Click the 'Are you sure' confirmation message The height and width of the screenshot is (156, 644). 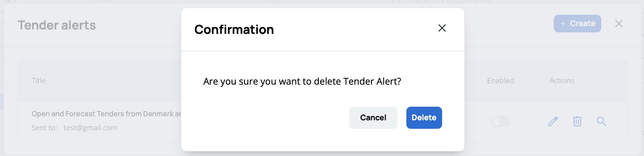point(302,81)
